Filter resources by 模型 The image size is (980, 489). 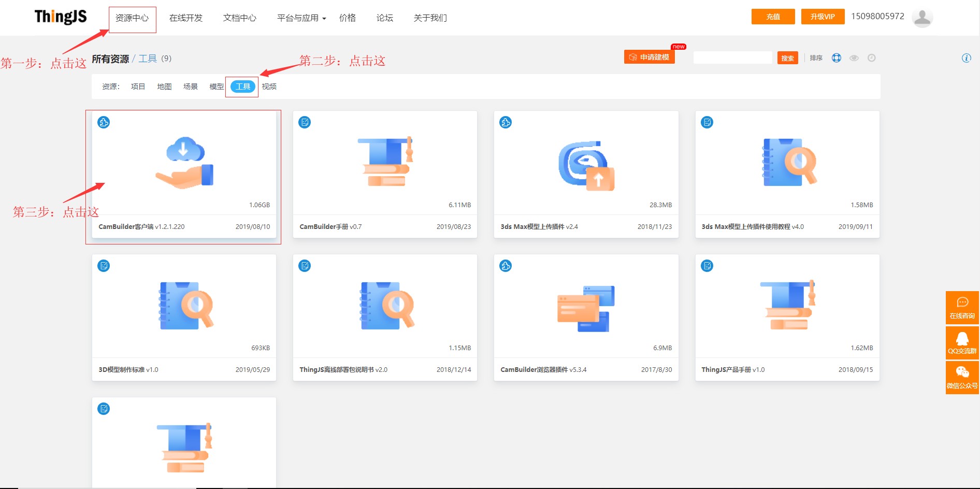point(217,87)
